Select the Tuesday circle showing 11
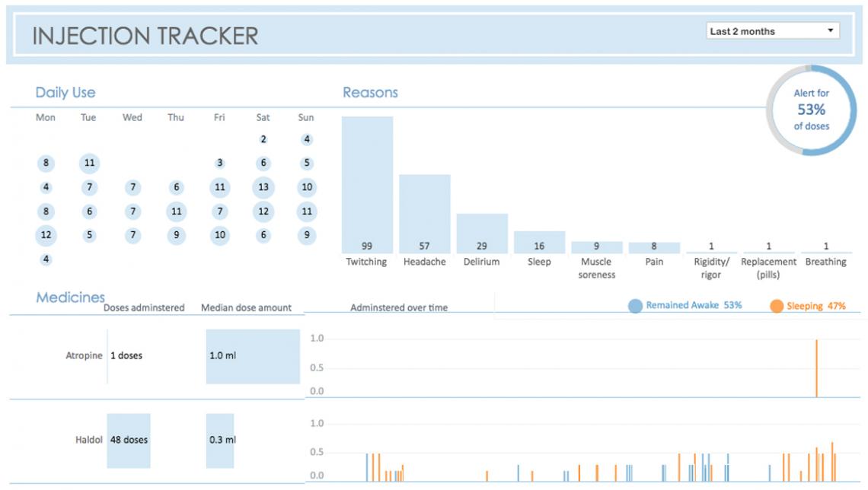Image resolution: width=868 pixels, height=490 pixels. click(x=89, y=163)
